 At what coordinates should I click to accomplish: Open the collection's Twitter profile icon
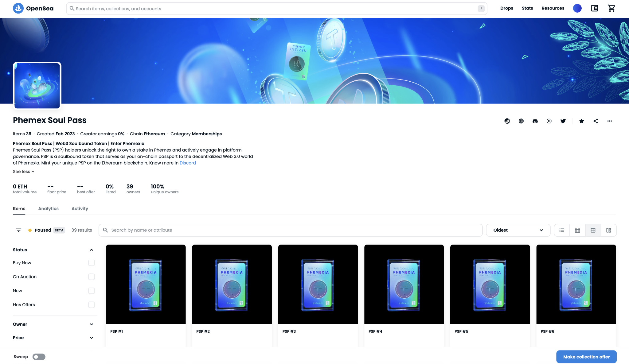pyautogui.click(x=564, y=121)
